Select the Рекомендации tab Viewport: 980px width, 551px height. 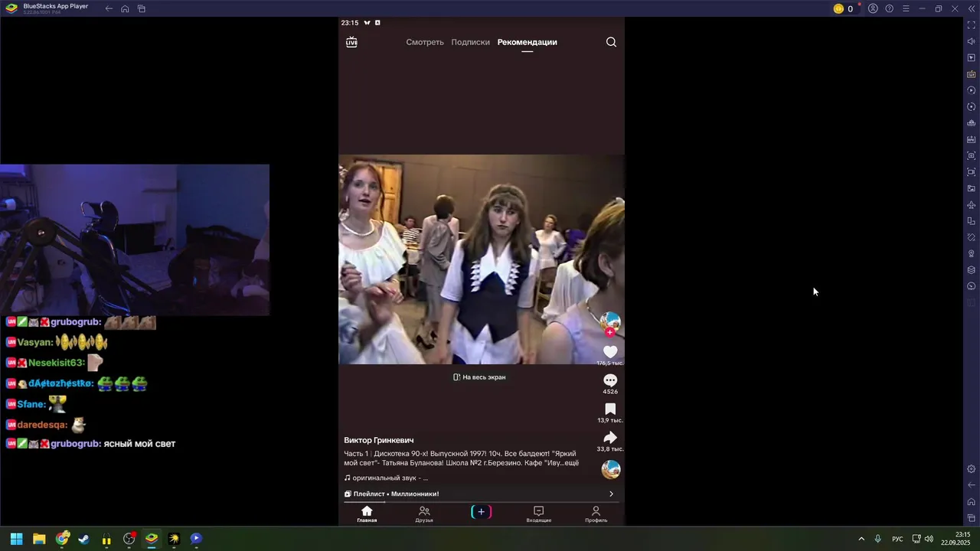[528, 42]
